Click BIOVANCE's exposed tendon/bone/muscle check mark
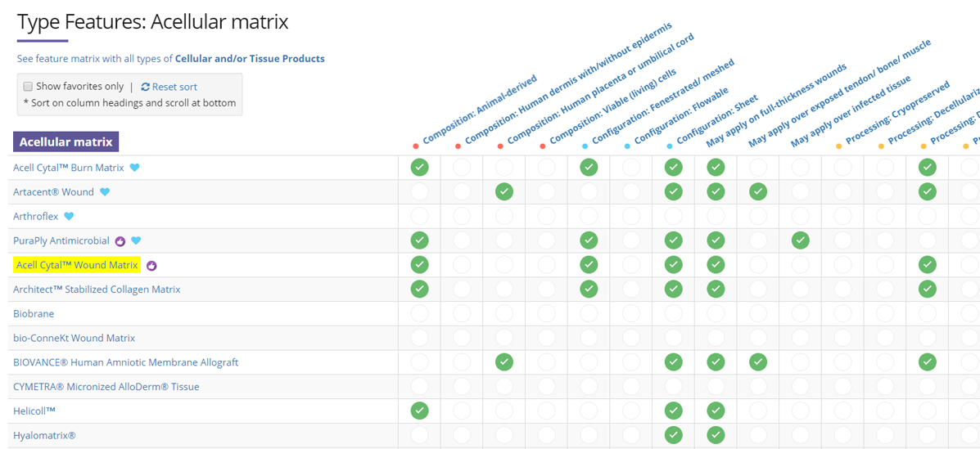 point(758,362)
